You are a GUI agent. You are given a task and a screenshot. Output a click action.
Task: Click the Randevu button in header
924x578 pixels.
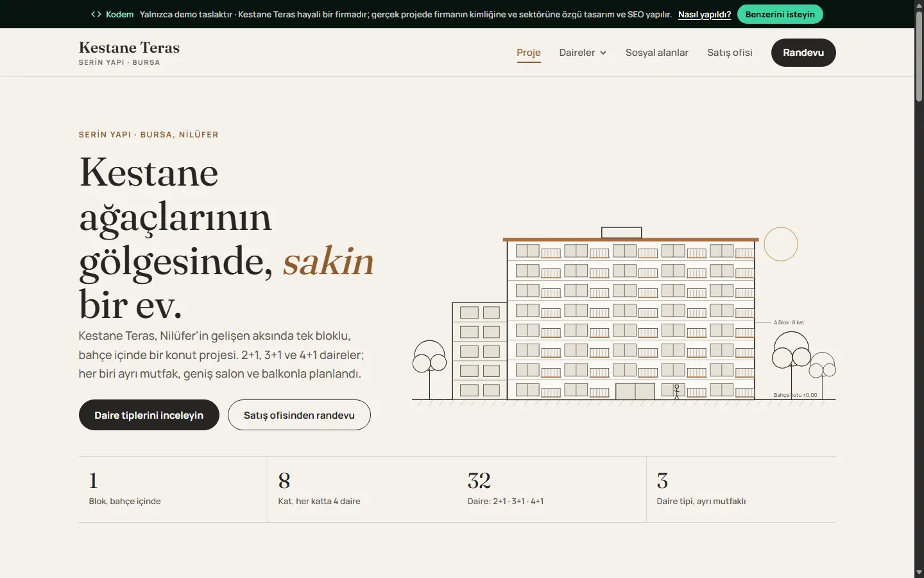(x=803, y=53)
